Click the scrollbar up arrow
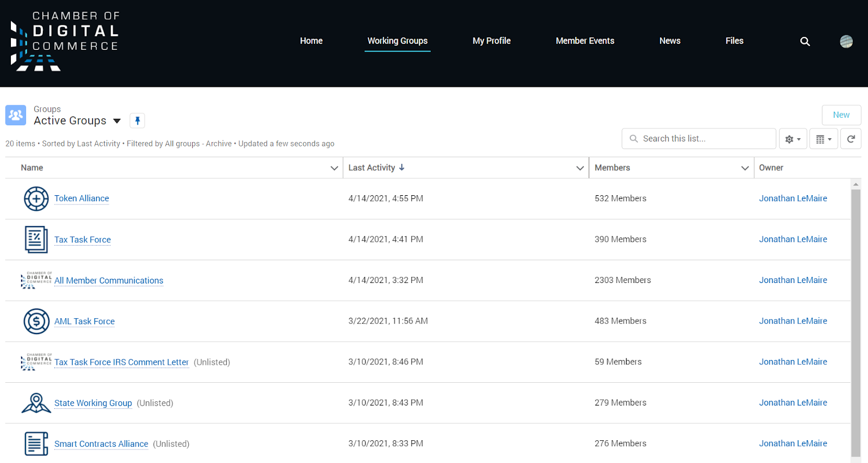 coord(856,184)
